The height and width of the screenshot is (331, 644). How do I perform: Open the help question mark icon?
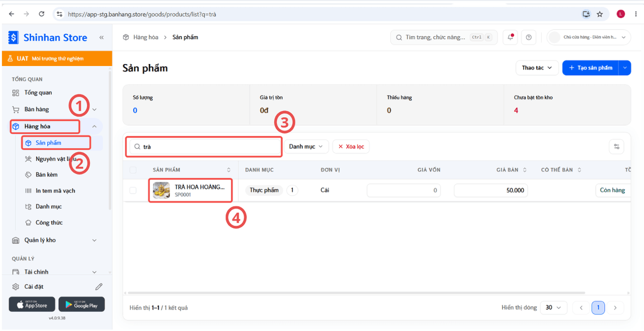[528, 37]
